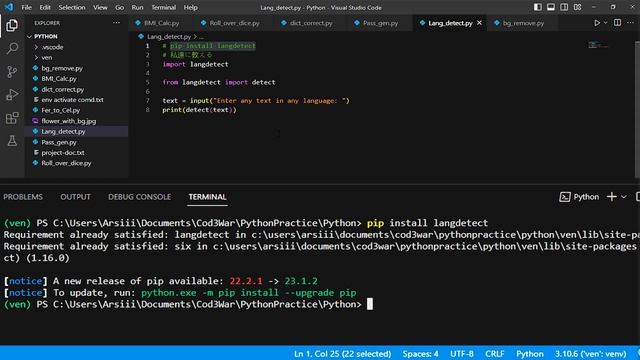
Task: Open dict_correct.py in the explorer
Action: point(77,89)
